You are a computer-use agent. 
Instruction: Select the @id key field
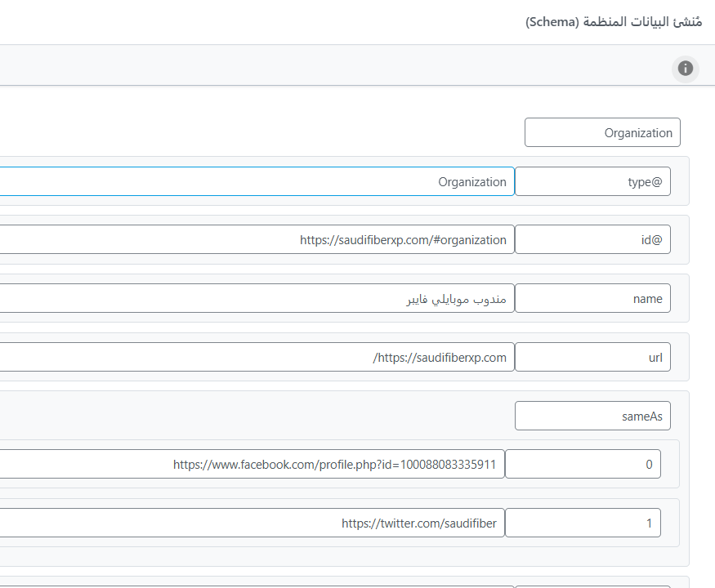[592, 240]
